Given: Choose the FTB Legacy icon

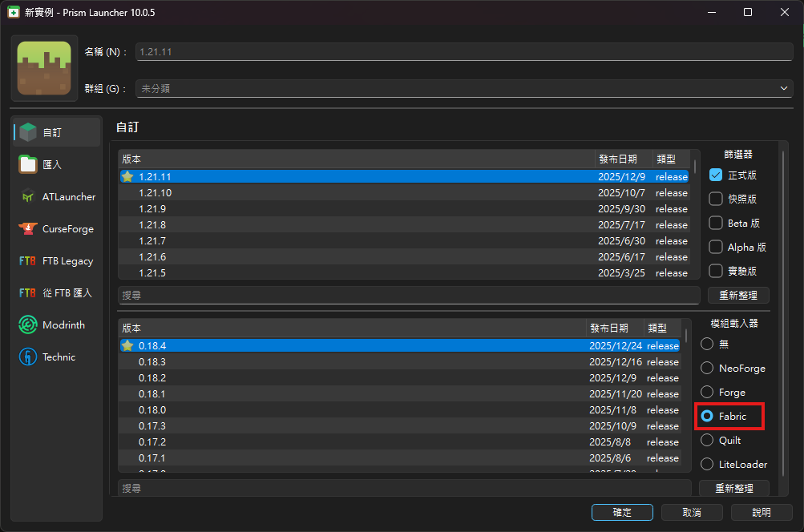Looking at the screenshot, I should point(28,261).
